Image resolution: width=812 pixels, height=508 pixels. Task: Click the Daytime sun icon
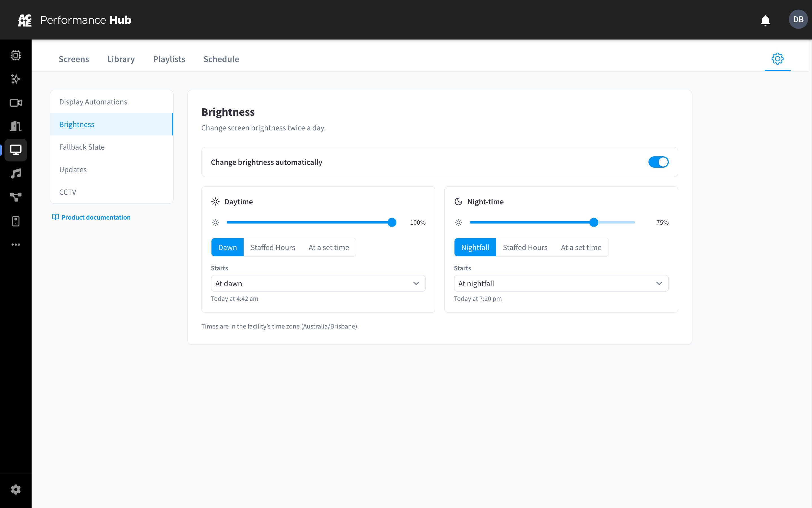[215, 202]
